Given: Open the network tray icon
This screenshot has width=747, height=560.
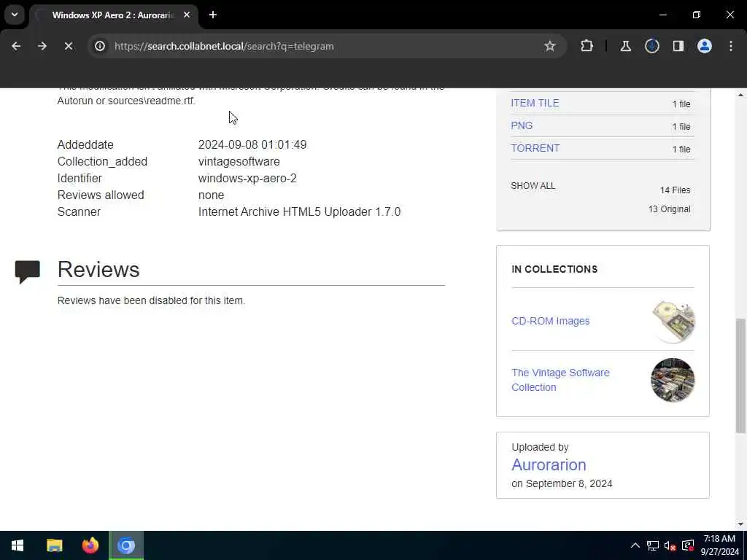Looking at the screenshot, I should [653, 545].
